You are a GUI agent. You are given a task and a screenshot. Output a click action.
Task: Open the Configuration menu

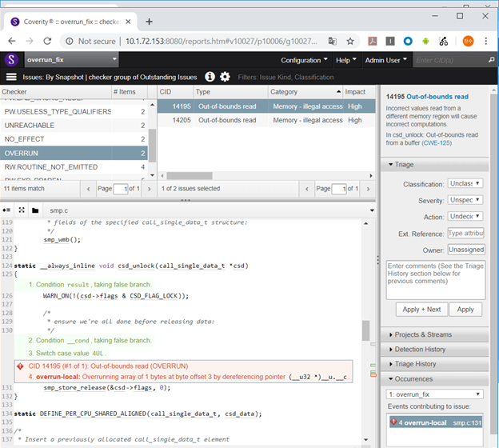pyautogui.click(x=303, y=60)
